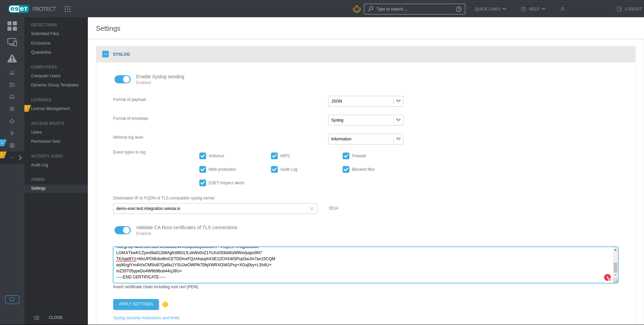Open the Dashboard grid icon in sidebar
The width and height of the screenshot is (644, 325).
(12, 26)
